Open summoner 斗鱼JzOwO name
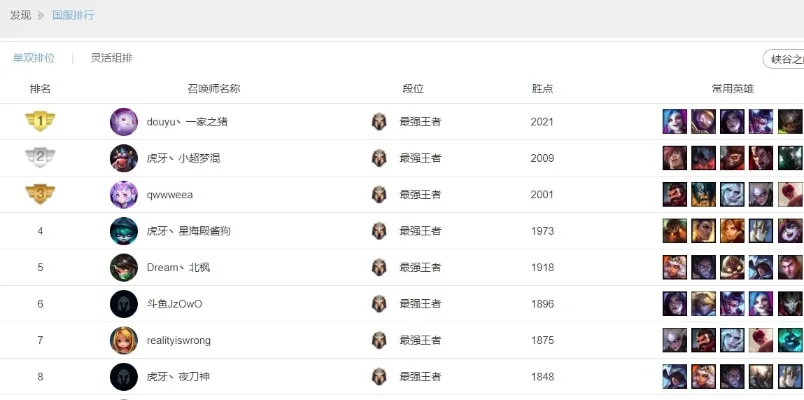Screen dimensions: 804x400 tap(174, 304)
